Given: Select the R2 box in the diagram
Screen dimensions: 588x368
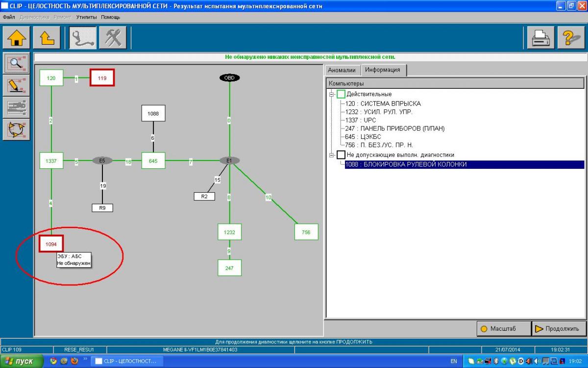Looking at the screenshot, I should coord(204,196).
